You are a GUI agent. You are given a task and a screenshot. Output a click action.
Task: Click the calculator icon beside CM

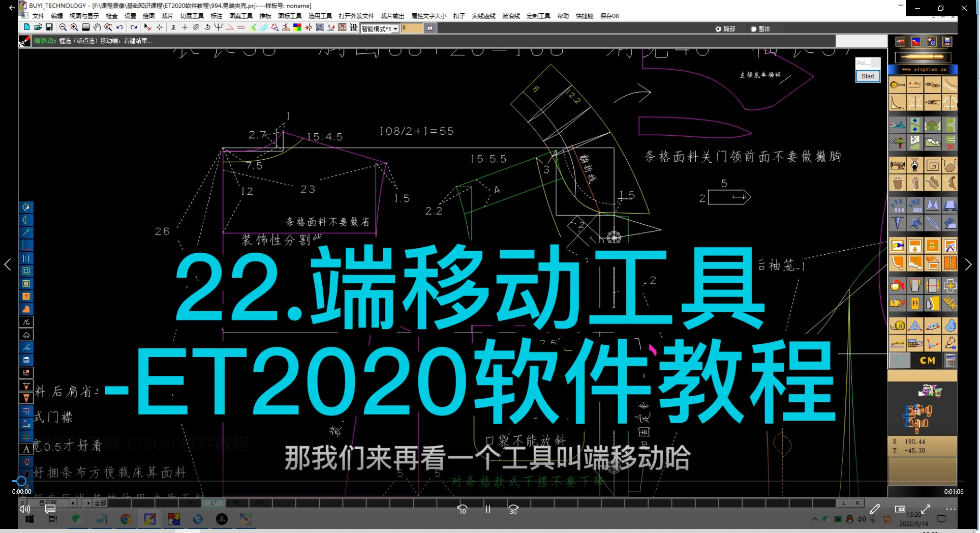click(951, 361)
